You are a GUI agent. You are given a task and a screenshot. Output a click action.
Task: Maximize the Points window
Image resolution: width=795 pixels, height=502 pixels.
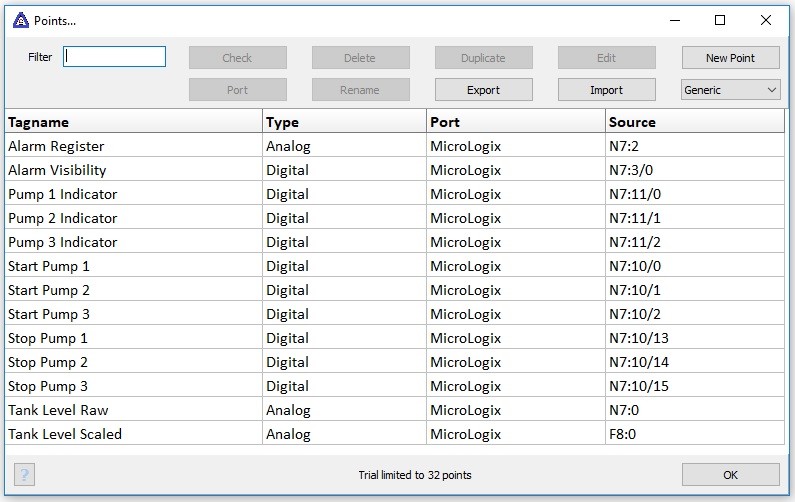(x=719, y=20)
